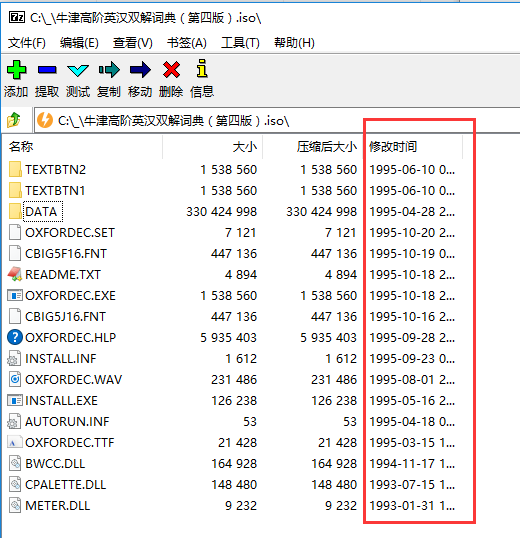This screenshot has width=520, height=538.
Task: Click BWCC.DLL date 1994-11-17
Action: point(412,464)
